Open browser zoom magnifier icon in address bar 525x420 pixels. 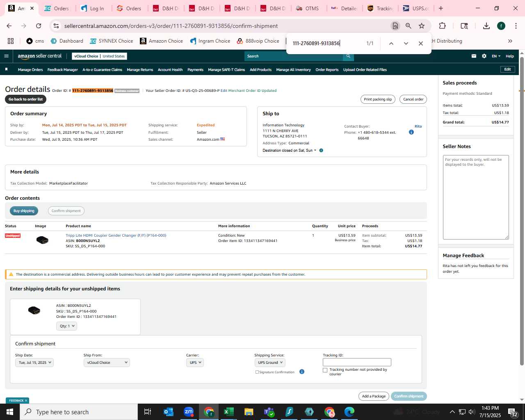(409, 26)
